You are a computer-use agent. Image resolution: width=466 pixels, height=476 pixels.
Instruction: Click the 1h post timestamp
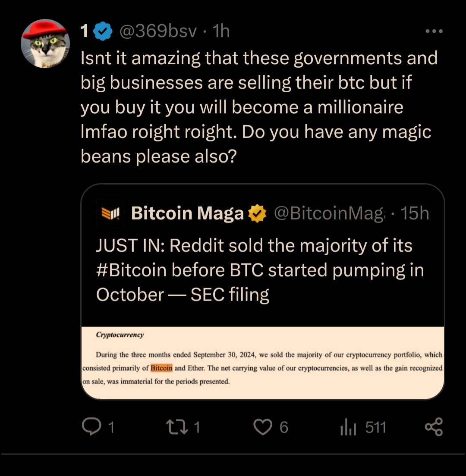click(x=221, y=31)
